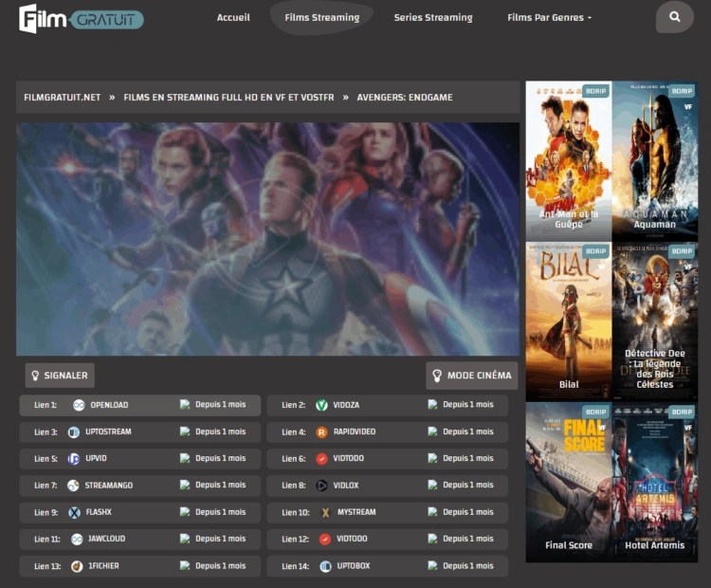This screenshot has height=588, width=711.
Task: Toggle Mode Cinéma
Action: point(471,376)
